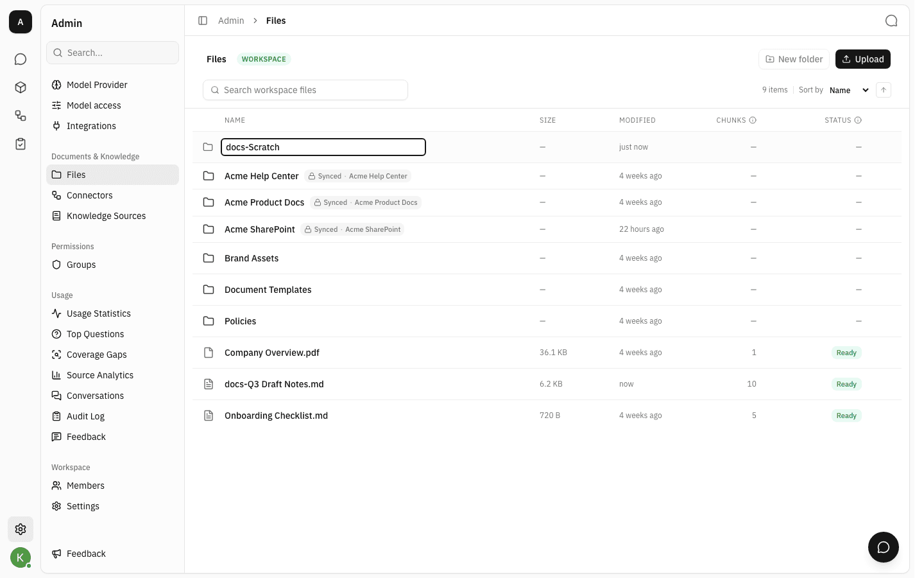This screenshot has height=578, width=924.
Task: Open the Sort by Name dropdown
Action: coord(849,90)
